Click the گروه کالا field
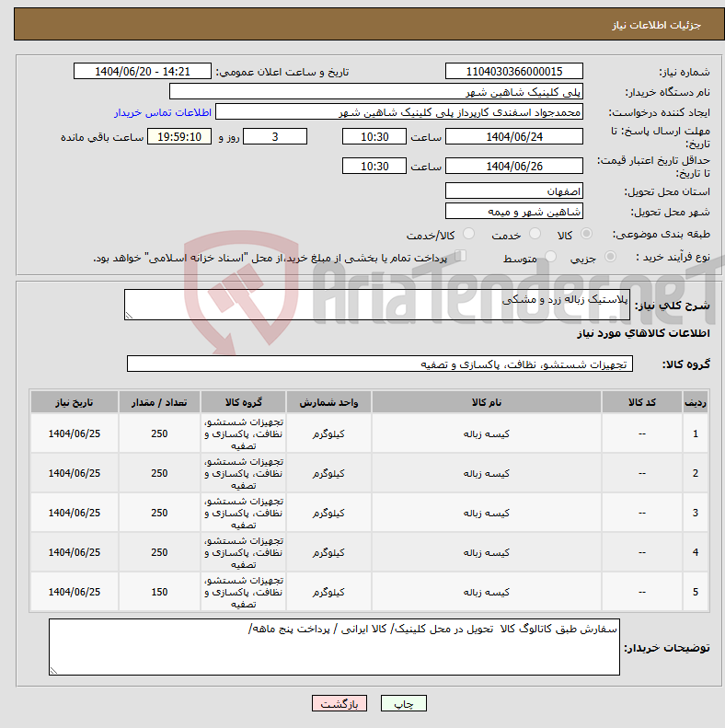The image size is (725, 728). (x=380, y=364)
